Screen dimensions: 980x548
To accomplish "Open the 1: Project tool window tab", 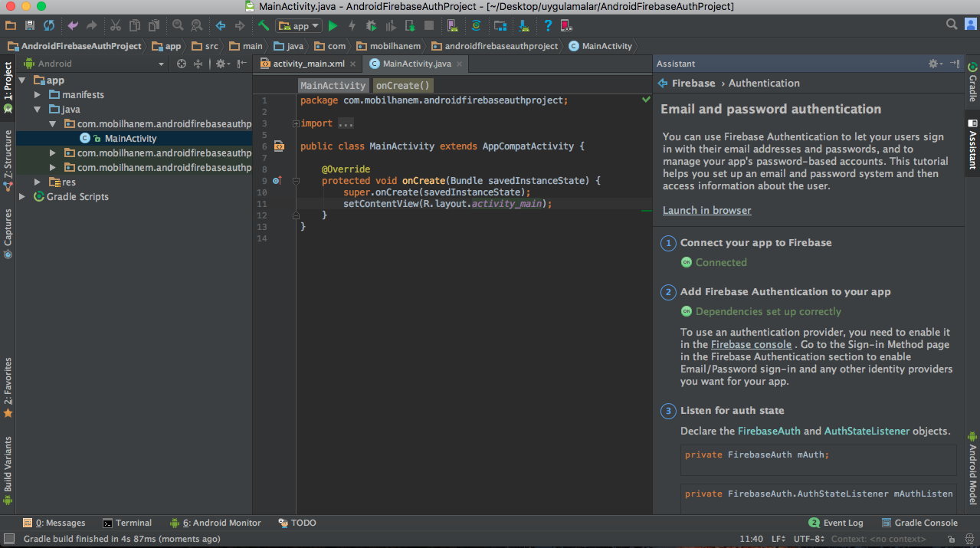I will point(8,88).
